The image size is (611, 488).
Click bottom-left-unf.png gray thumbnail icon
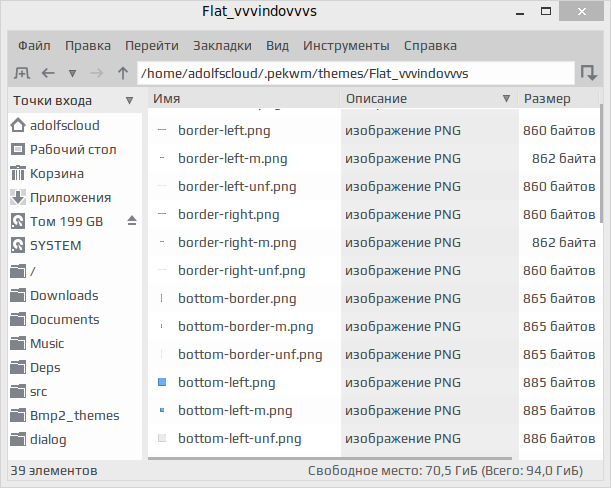point(162,438)
